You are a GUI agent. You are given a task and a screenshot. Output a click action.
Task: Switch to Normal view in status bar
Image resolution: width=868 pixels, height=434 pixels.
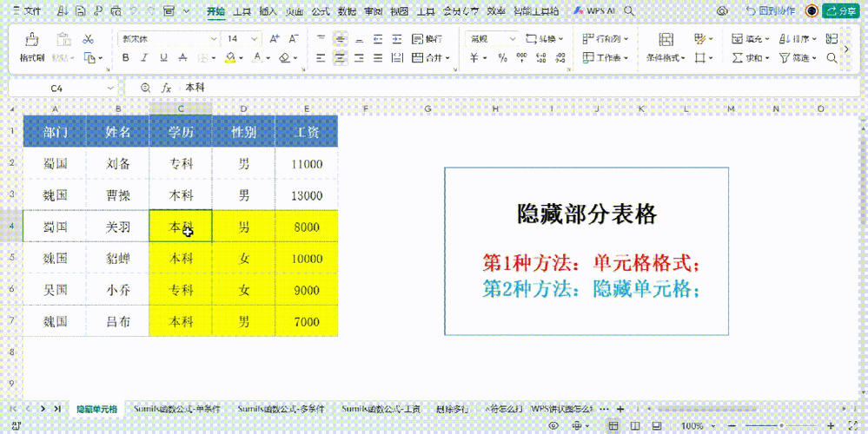[613, 425]
